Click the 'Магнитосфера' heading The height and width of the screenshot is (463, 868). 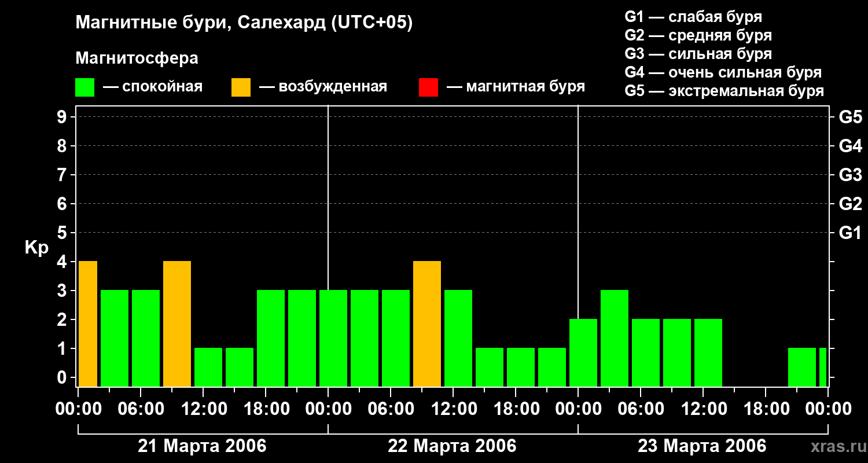(x=137, y=58)
